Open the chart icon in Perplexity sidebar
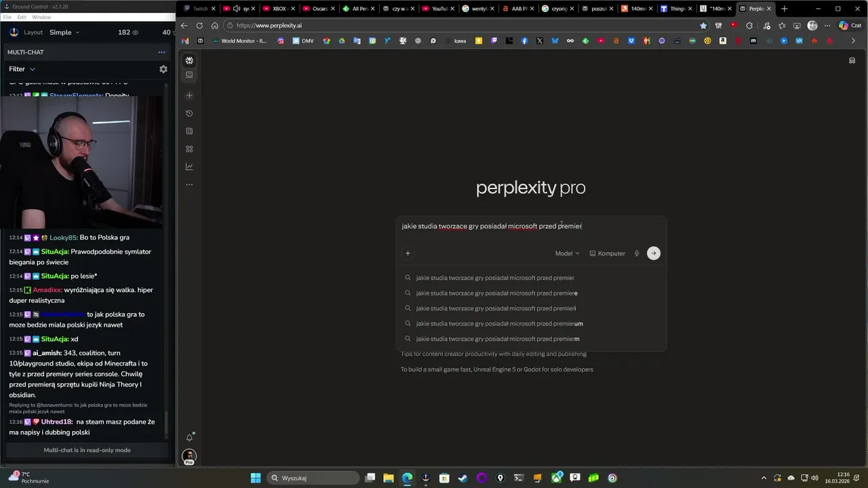 (189, 167)
